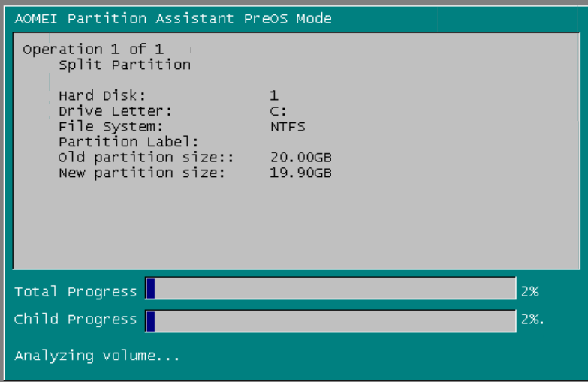The image size is (588, 382).
Task: Click the 'New partition size:' label
Action: (142, 173)
